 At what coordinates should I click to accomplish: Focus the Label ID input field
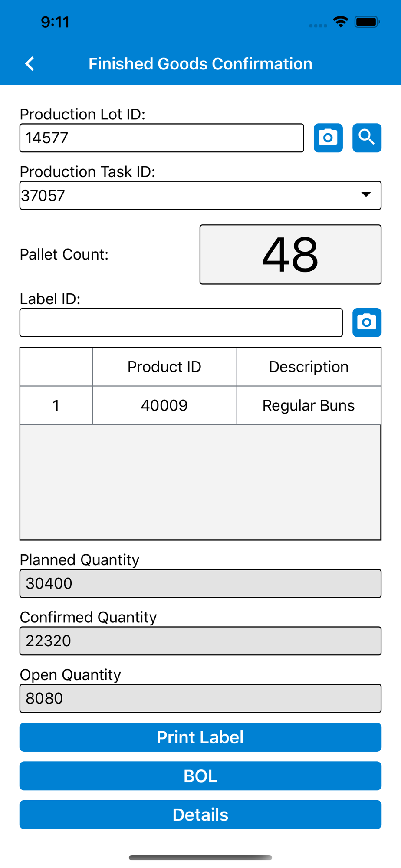181,322
